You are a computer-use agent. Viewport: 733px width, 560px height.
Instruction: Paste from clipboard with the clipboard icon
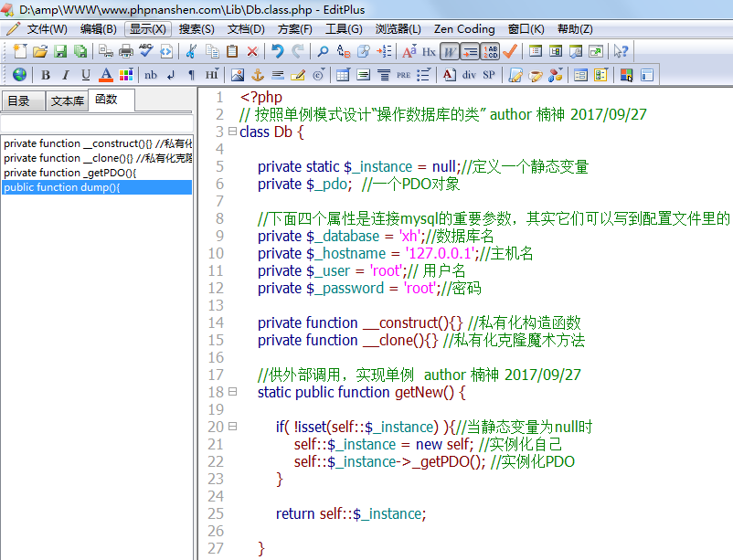(232, 51)
